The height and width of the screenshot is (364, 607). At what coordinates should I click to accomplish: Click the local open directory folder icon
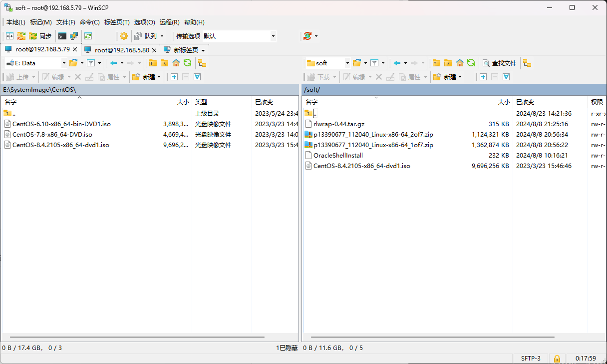click(x=73, y=63)
